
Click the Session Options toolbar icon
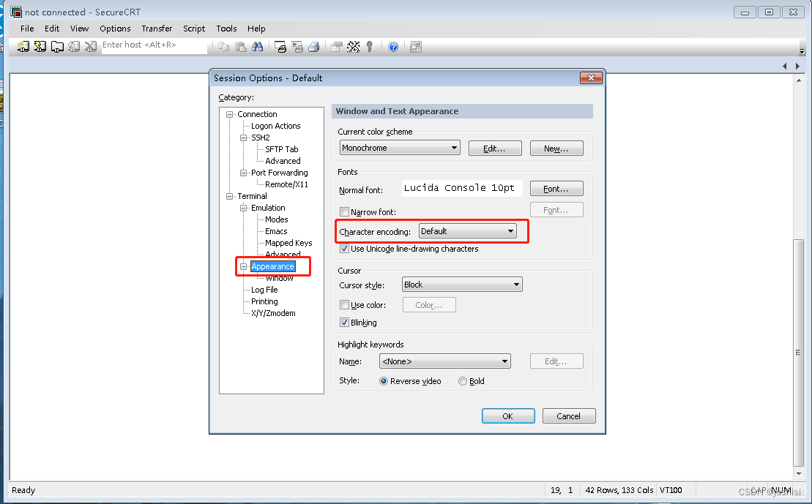point(337,47)
